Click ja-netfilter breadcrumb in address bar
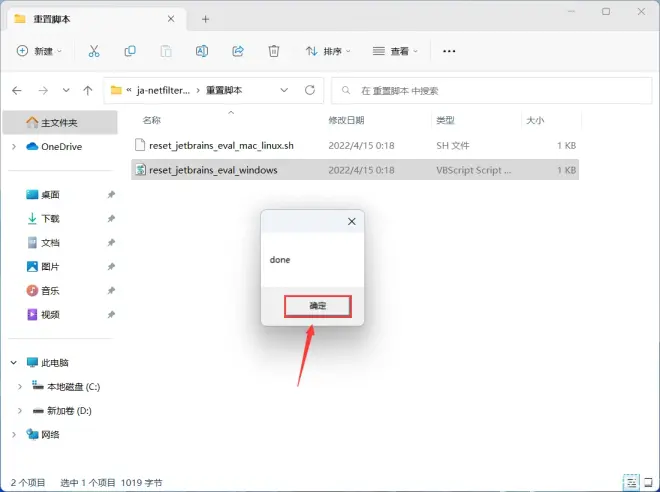Image resolution: width=660 pixels, height=492 pixels. (163, 90)
